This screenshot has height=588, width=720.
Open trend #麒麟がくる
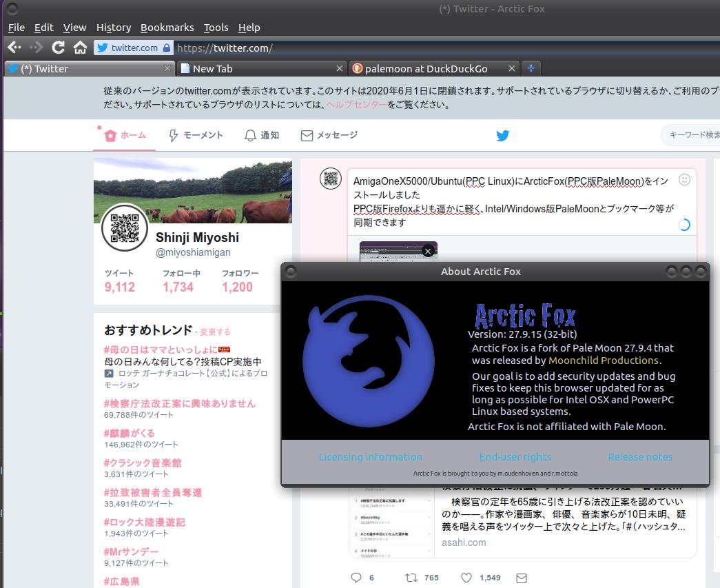(x=130, y=433)
